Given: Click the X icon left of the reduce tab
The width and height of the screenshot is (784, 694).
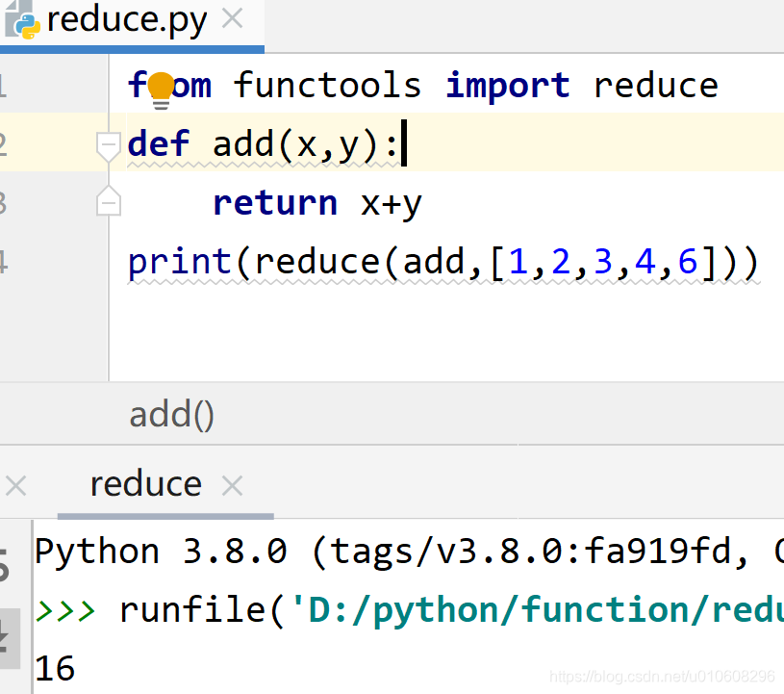Looking at the screenshot, I should [15, 484].
